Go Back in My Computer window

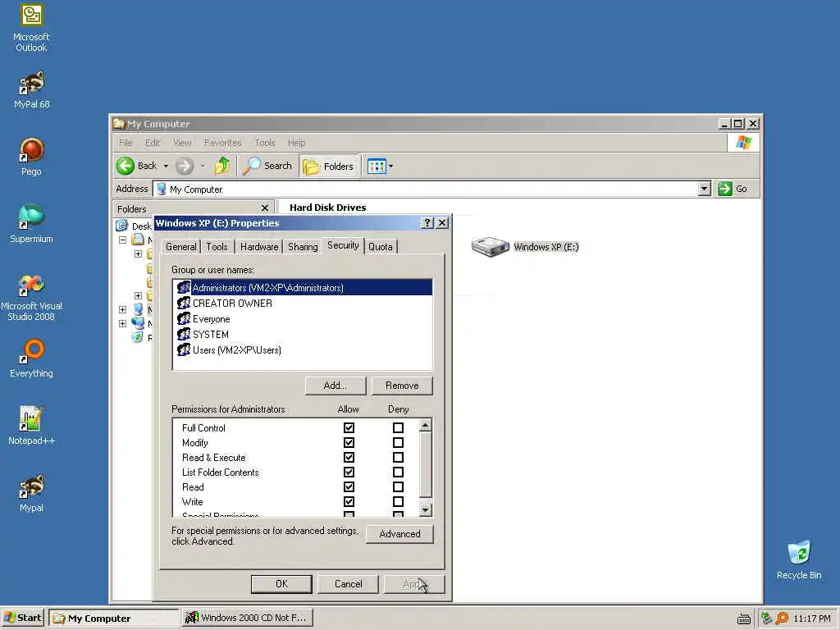pyautogui.click(x=137, y=166)
